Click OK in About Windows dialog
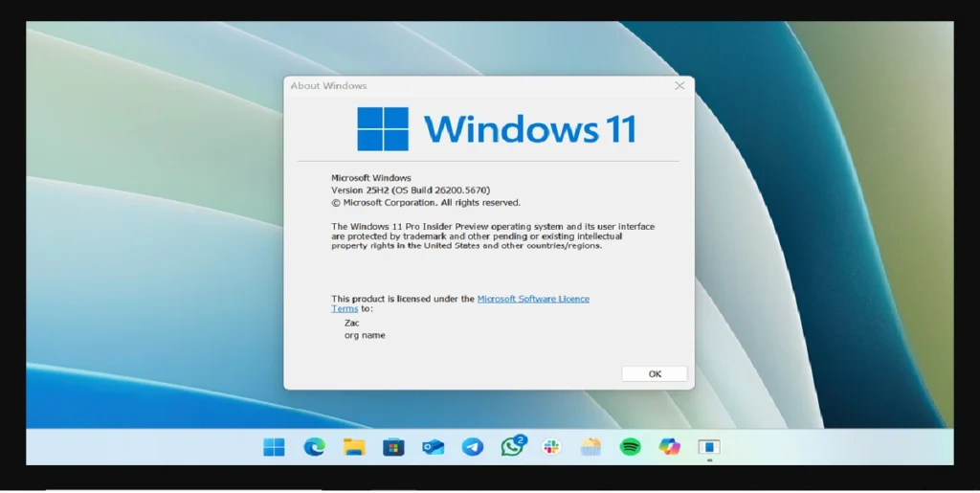 (655, 373)
